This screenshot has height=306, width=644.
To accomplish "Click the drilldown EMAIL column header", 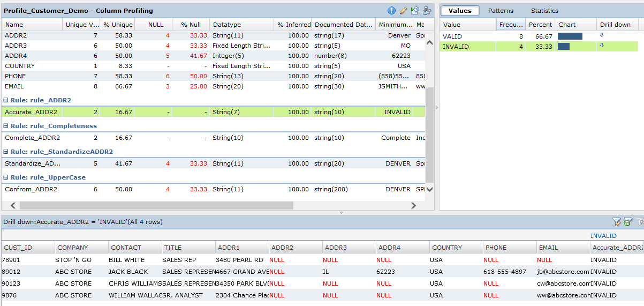I will [x=563, y=248].
